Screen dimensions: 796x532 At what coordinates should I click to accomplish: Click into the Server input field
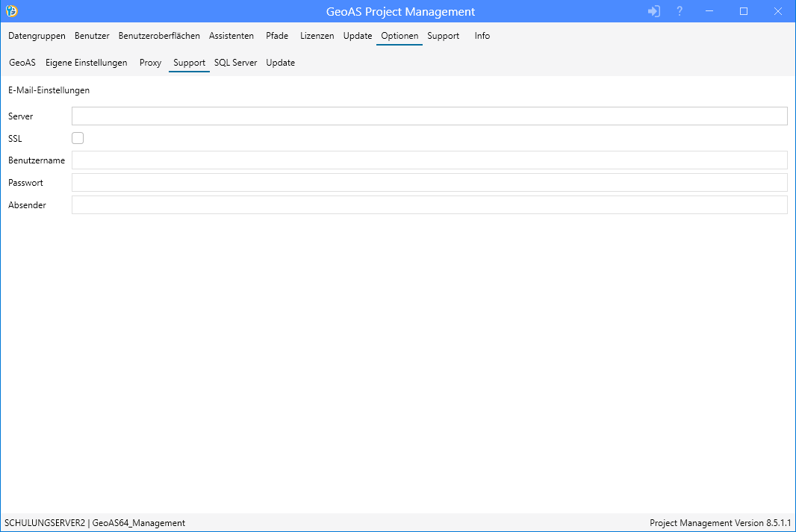point(429,116)
